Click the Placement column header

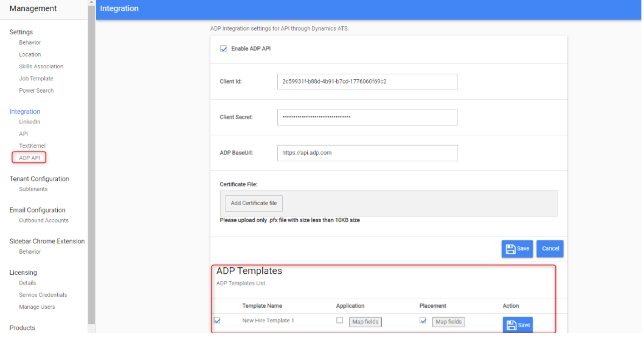(x=433, y=306)
